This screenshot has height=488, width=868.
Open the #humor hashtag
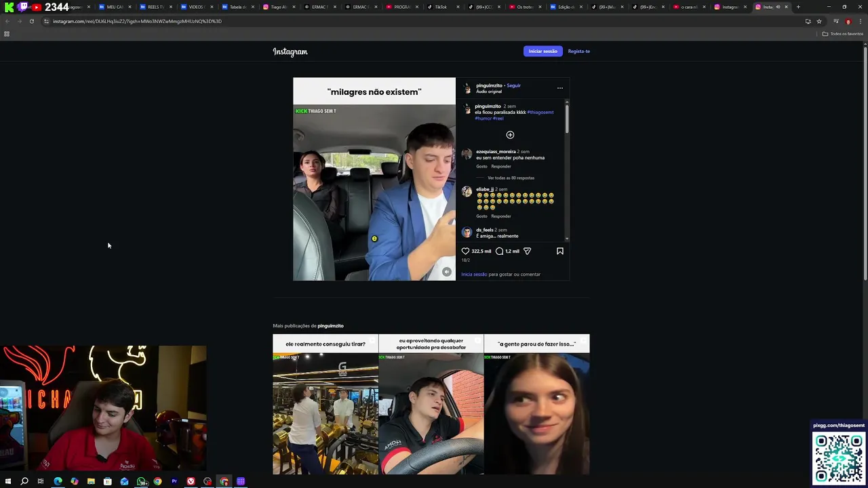coord(483,118)
